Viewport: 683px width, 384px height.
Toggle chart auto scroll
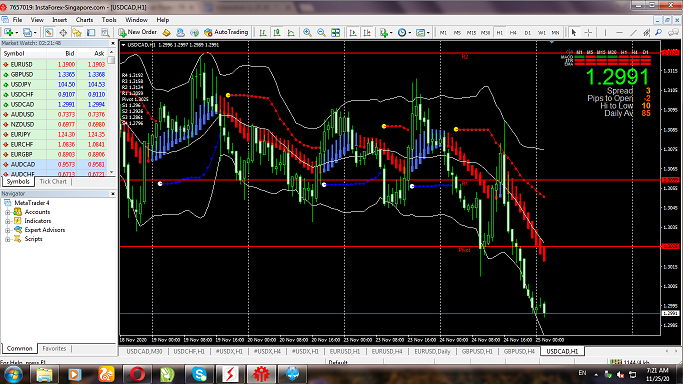[353, 32]
